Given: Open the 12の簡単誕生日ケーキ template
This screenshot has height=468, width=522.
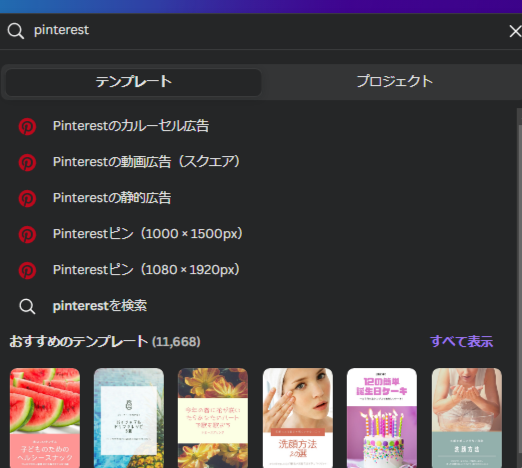Looking at the screenshot, I should click(x=382, y=418).
